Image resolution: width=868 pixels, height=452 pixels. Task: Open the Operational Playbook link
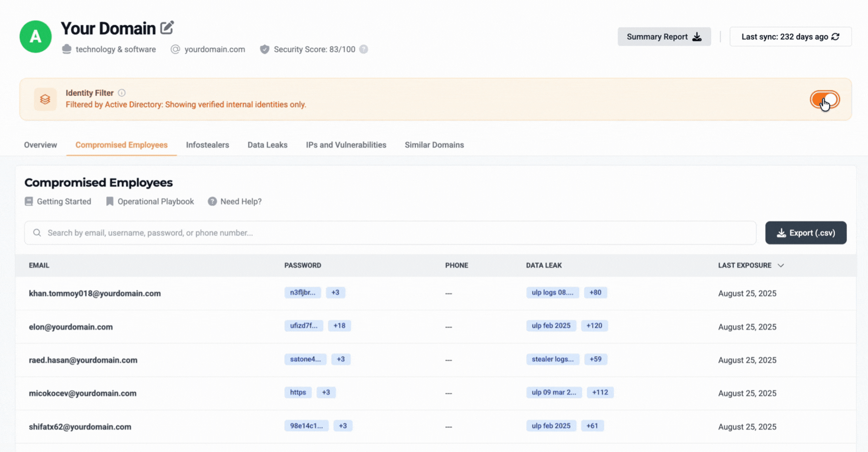(150, 202)
